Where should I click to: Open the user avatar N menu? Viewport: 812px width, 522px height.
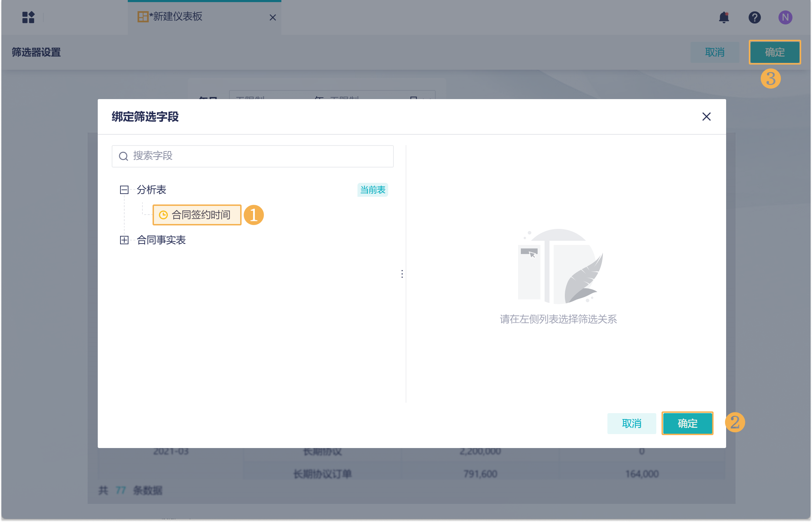click(x=785, y=17)
